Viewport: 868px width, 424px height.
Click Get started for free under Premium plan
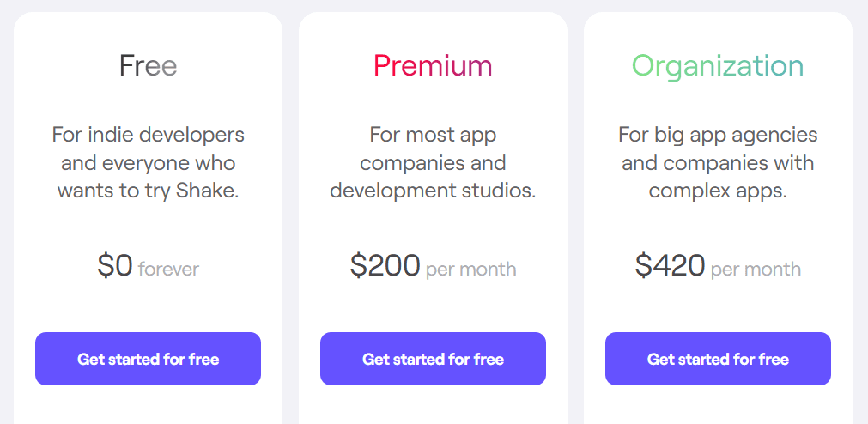pos(433,359)
